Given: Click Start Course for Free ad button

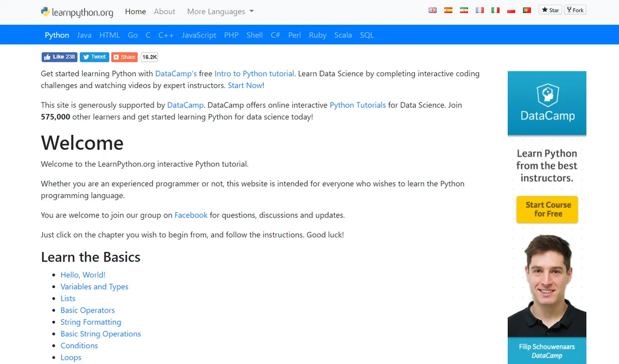Looking at the screenshot, I should coord(547,209).
